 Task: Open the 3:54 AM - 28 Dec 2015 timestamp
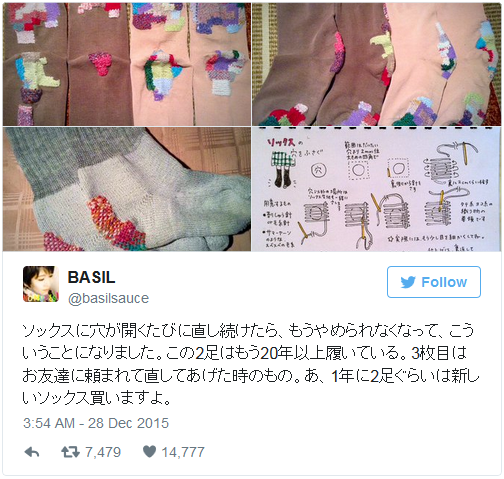coord(96,423)
